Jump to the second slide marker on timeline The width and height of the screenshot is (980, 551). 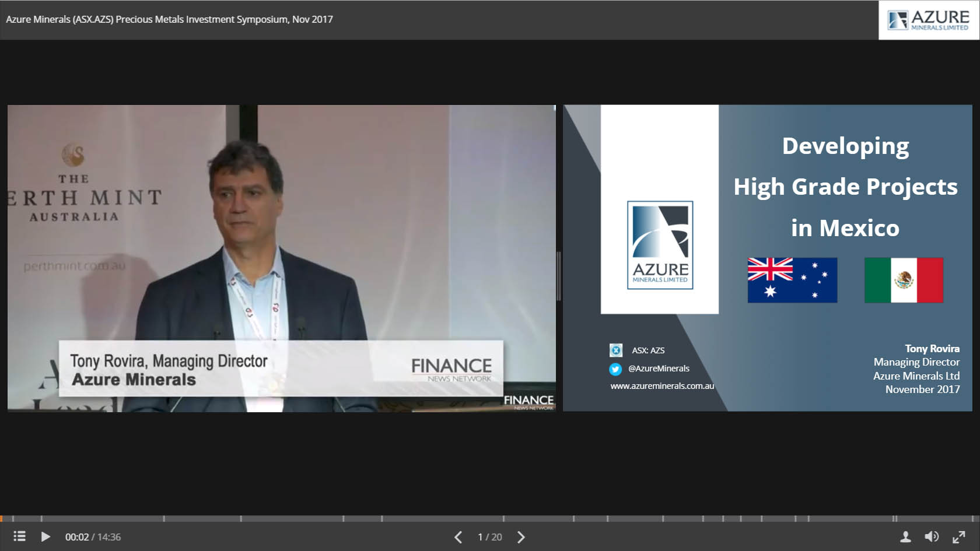pos(41,518)
